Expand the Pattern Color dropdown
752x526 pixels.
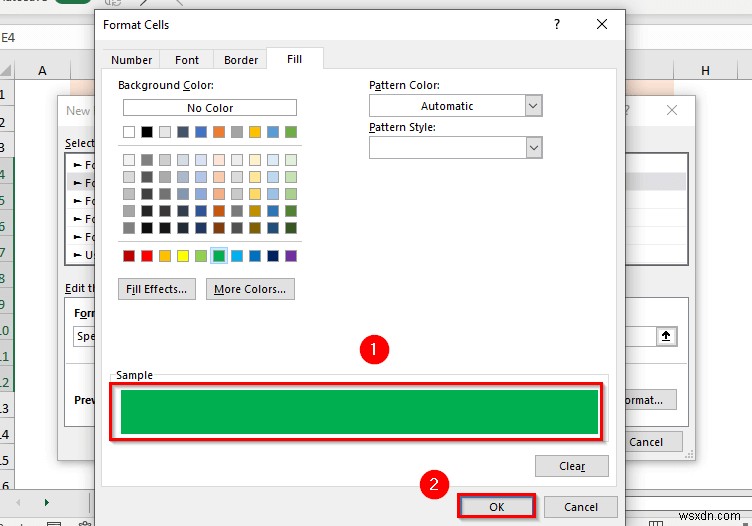533,105
